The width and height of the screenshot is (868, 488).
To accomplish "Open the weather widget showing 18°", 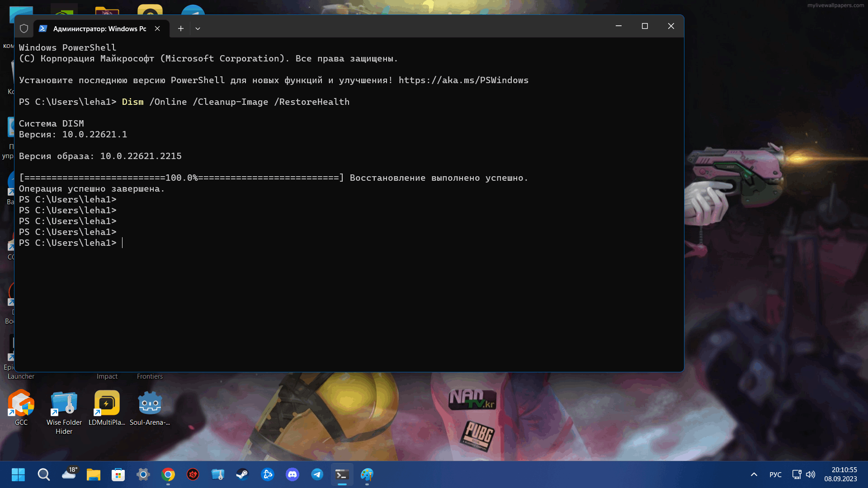I will pos(69,474).
